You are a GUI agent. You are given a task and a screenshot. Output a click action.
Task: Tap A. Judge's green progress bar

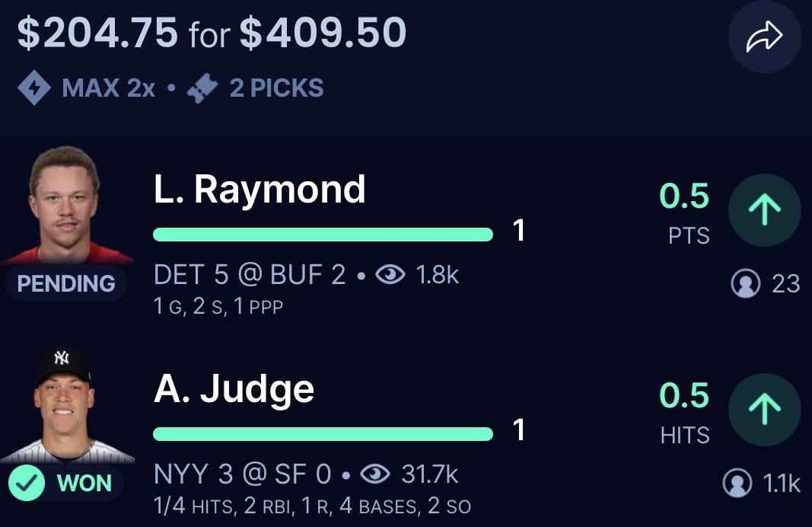323,434
